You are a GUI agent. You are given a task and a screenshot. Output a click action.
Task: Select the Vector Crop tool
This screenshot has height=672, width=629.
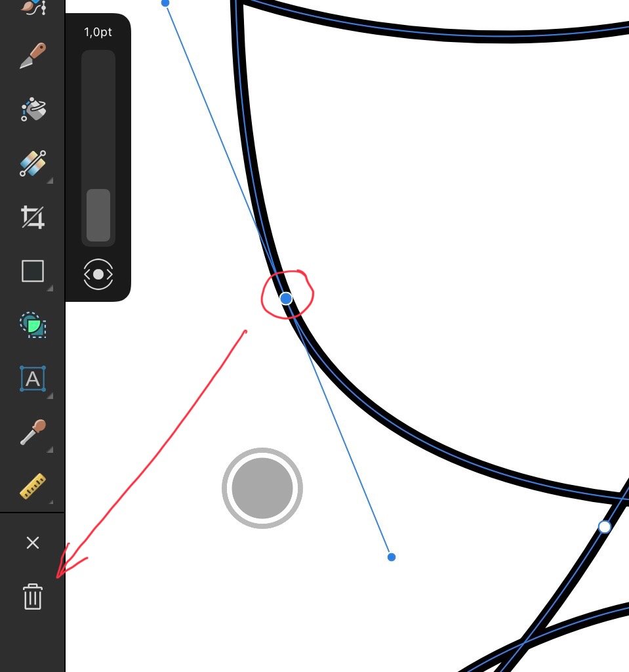tap(33, 217)
